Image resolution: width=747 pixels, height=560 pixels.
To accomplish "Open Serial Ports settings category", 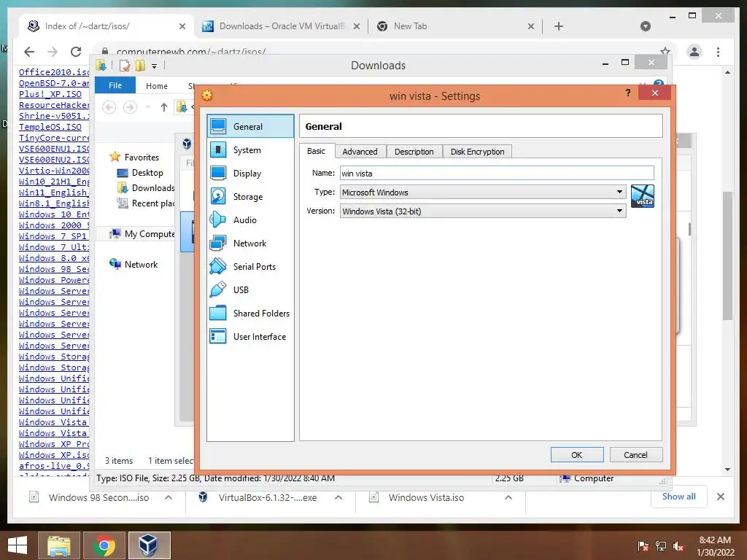I will 251,267.
